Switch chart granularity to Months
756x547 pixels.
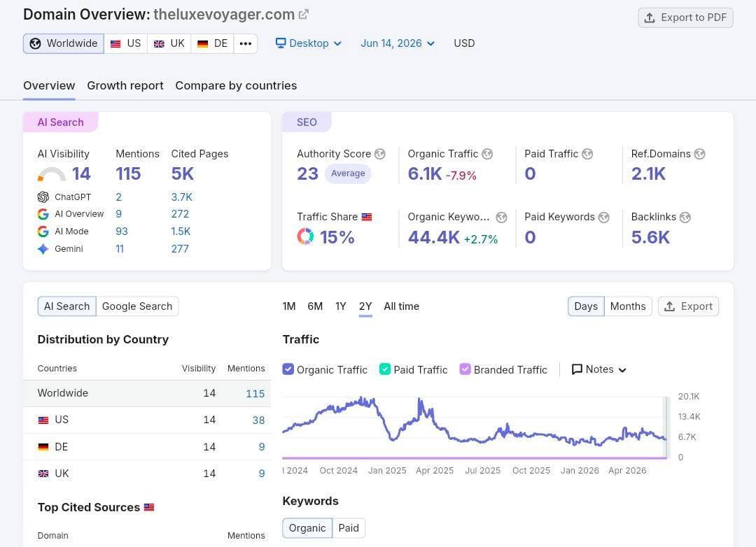click(x=628, y=306)
